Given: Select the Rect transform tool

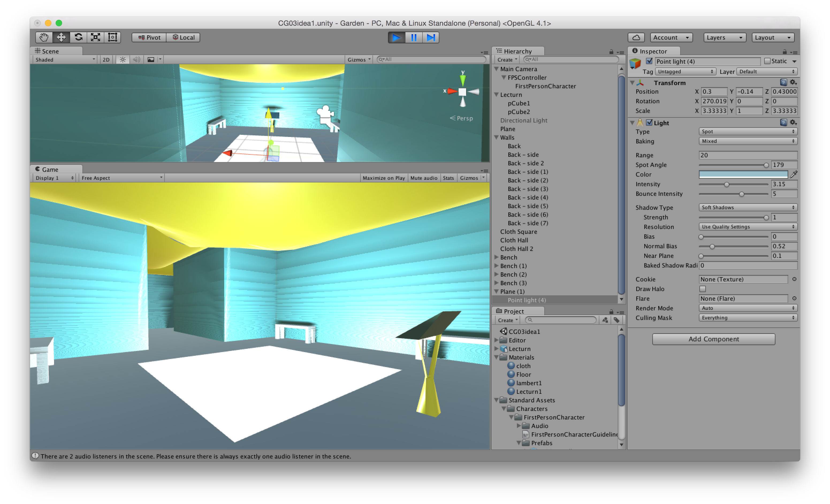Looking at the screenshot, I should 112,37.
